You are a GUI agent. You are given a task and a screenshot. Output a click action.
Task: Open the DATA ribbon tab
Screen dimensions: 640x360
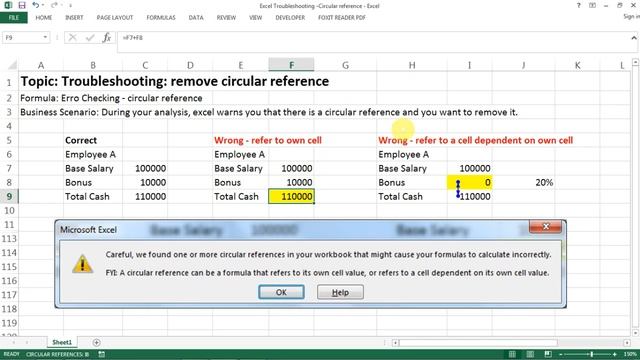click(196, 18)
